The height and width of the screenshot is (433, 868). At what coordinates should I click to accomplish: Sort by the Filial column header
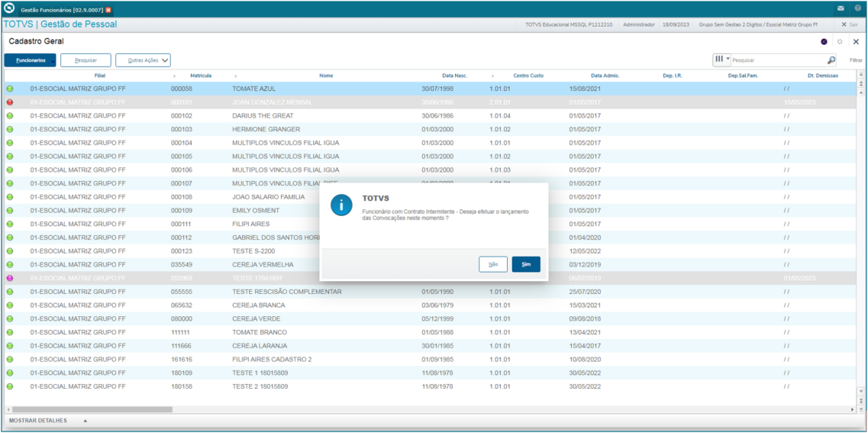click(100, 76)
